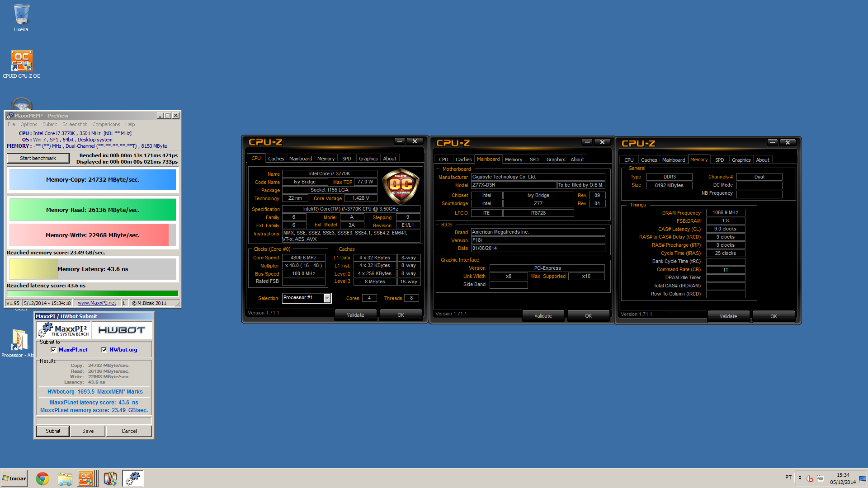Switch to Graphics tab in first CPU-Z window
868x488 pixels.
(368, 159)
